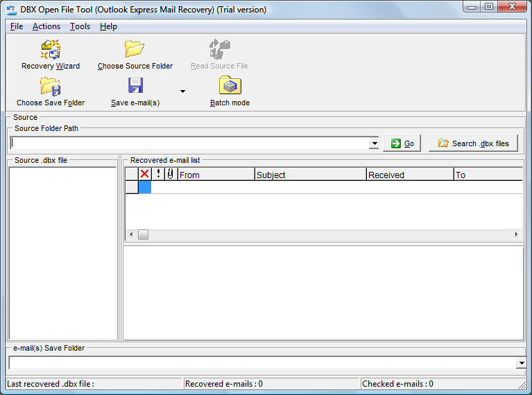Screen dimensions: 532x395
Task: Maximize the DBX Open File Tool window
Action: click(x=489, y=6)
